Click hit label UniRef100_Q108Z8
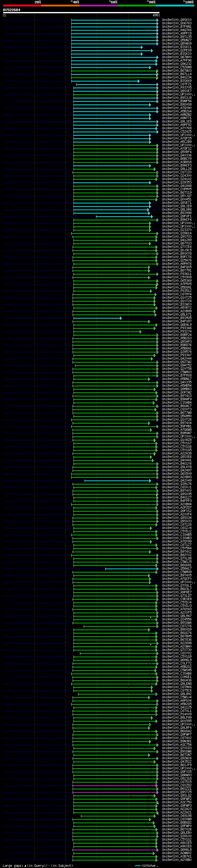 pyautogui.click(x=177, y=440)
